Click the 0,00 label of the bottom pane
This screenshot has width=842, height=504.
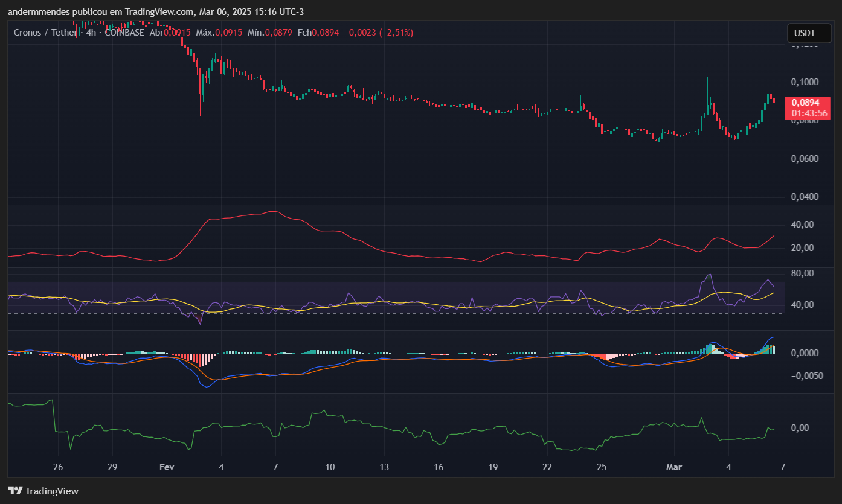pyautogui.click(x=800, y=428)
